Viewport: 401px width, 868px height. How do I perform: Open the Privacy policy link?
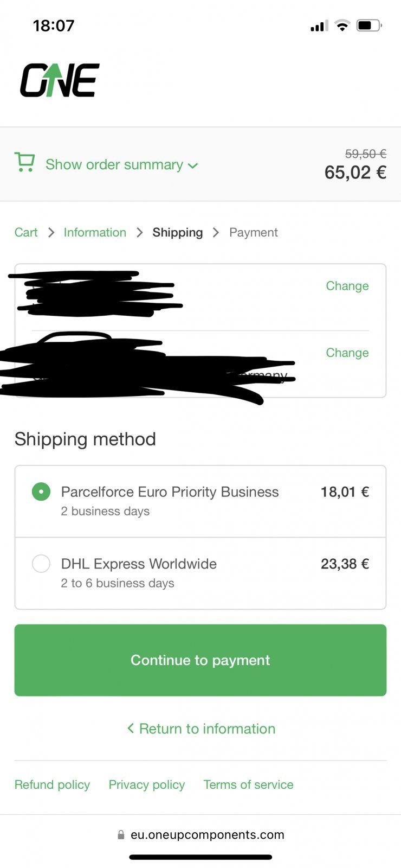click(146, 784)
